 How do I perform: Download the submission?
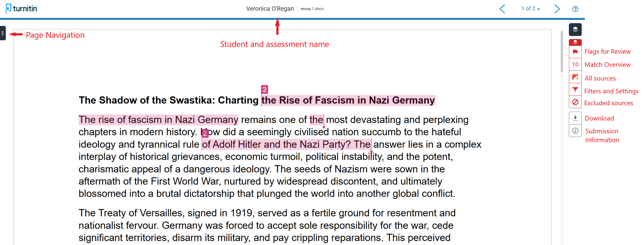pos(575,118)
